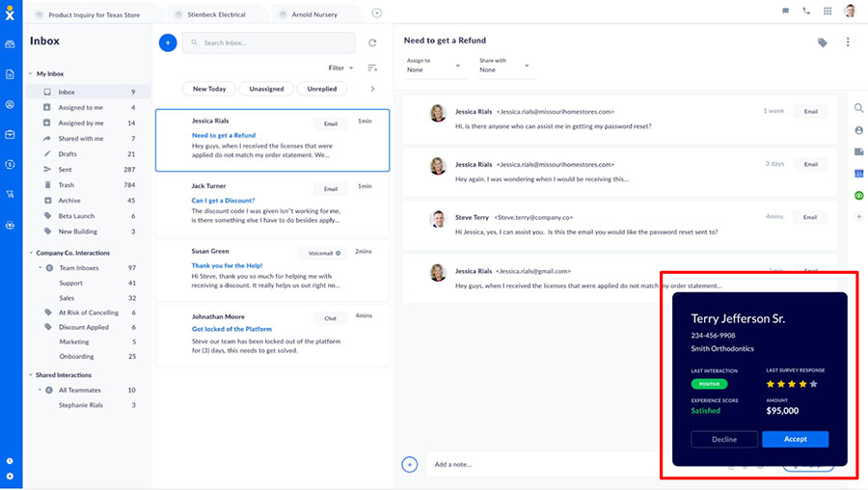Viewport: 868px width, 490px height.
Task: Accept the Terry Jefferson Sr. call
Action: point(795,439)
